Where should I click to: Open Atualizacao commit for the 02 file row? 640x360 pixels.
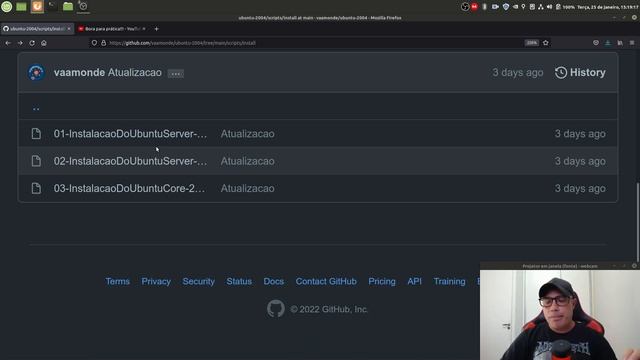(248, 161)
